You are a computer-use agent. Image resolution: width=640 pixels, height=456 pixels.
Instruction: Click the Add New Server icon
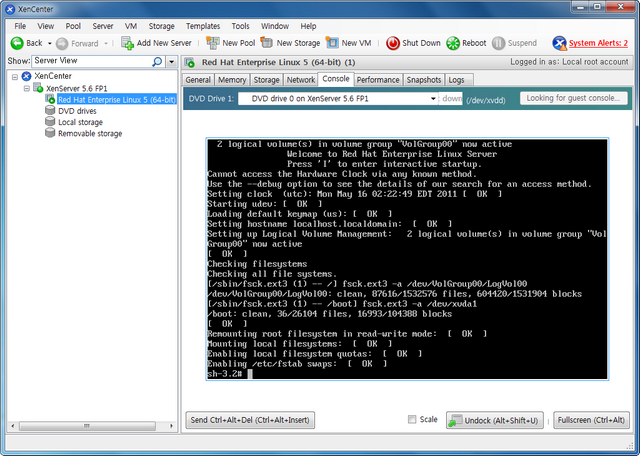pyautogui.click(x=127, y=43)
